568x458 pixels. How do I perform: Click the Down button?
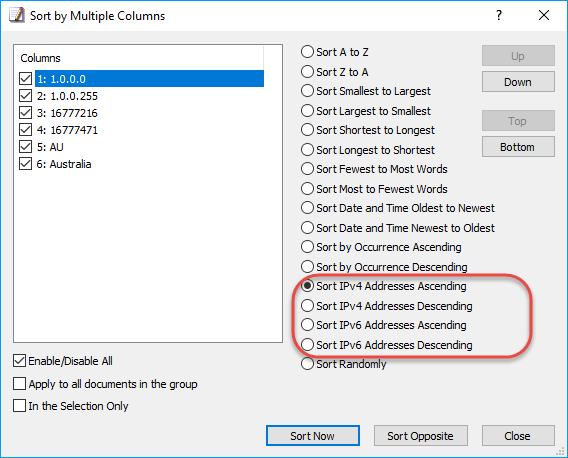point(518,82)
